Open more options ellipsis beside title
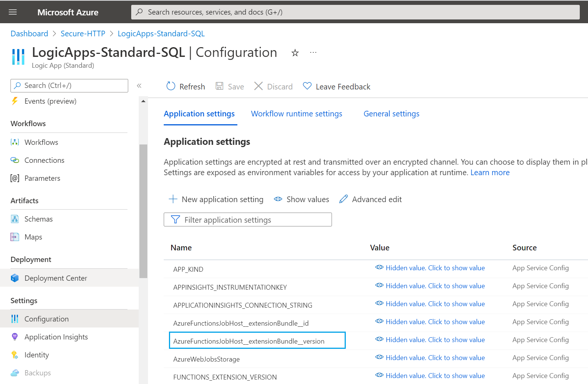588x384 pixels. [x=313, y=53]
